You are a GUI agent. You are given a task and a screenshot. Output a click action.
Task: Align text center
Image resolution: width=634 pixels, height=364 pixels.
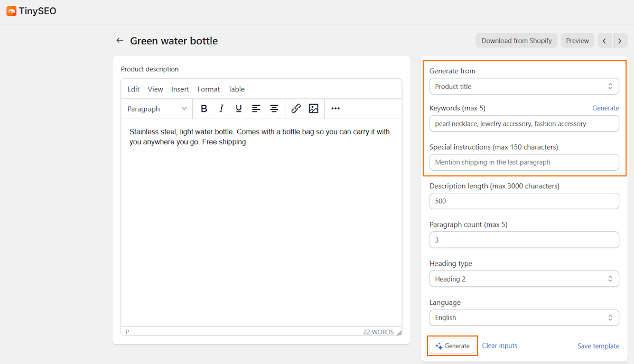click(x=274, y=108)
